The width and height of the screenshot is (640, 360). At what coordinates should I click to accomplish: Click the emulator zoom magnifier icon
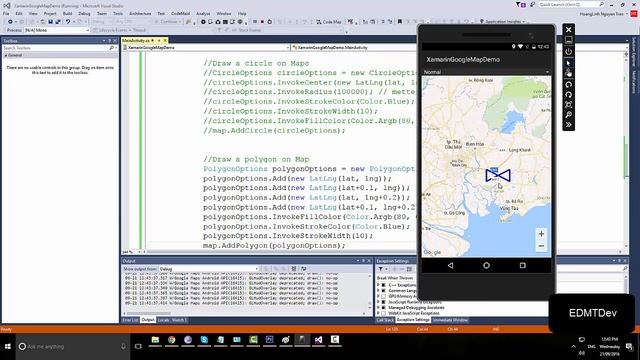568,115
